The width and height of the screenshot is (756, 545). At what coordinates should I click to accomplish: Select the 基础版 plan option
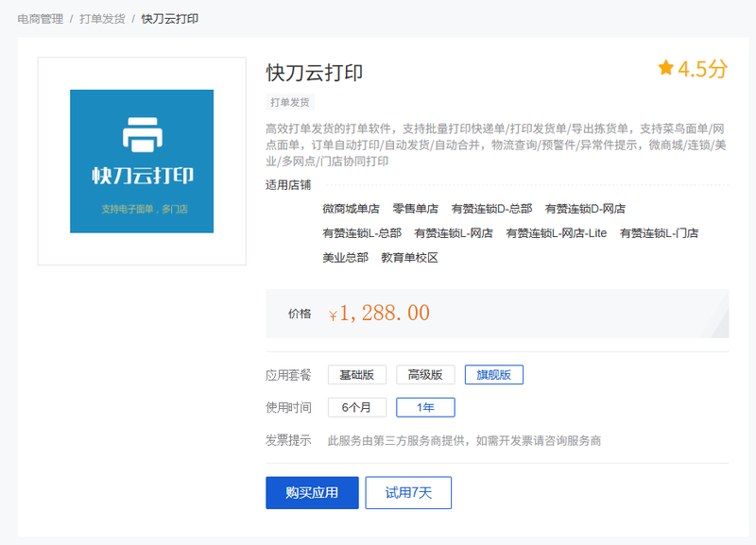(x=357, y=375)
